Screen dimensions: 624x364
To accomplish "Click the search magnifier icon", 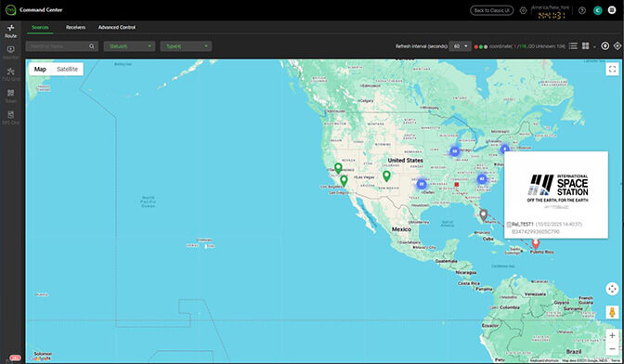I will point(92,46).
